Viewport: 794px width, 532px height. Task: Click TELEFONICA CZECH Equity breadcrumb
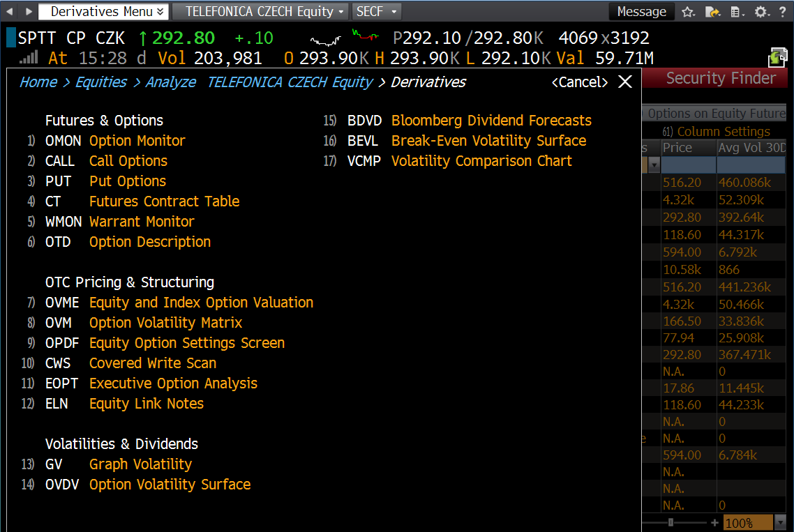click(x=290, y=82)
